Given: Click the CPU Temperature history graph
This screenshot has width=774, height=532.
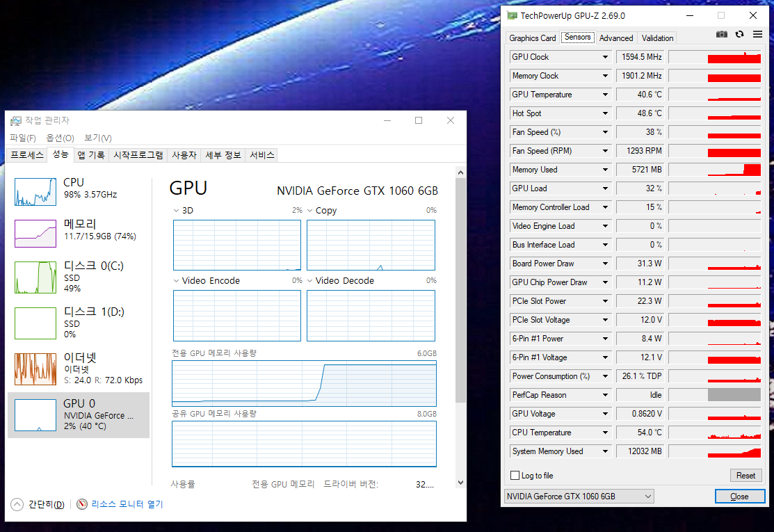Looking at the screenshot, I should [714, 433].
